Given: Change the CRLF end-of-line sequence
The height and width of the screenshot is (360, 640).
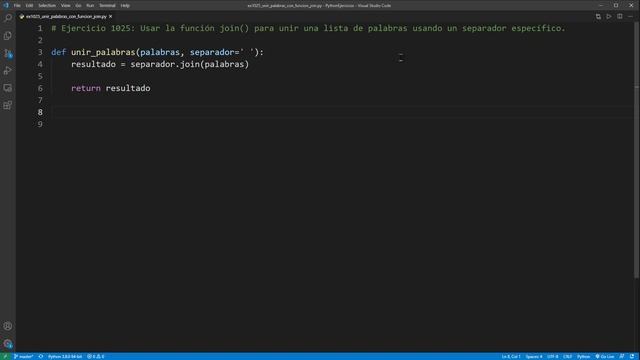Looking at the screenshot, I should (568, 356).
